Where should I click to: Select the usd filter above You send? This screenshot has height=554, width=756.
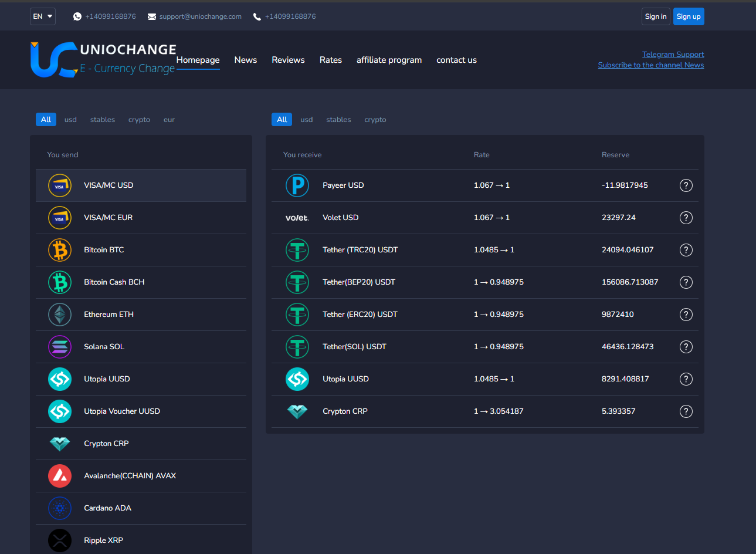[70, 120]
